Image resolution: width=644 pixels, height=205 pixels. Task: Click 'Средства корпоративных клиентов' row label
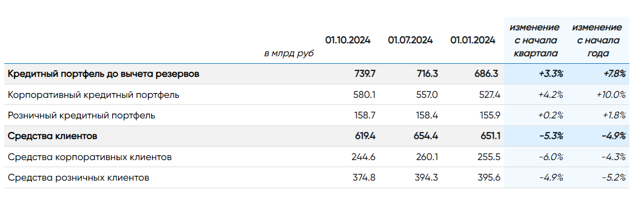click(x=89, y=157)
